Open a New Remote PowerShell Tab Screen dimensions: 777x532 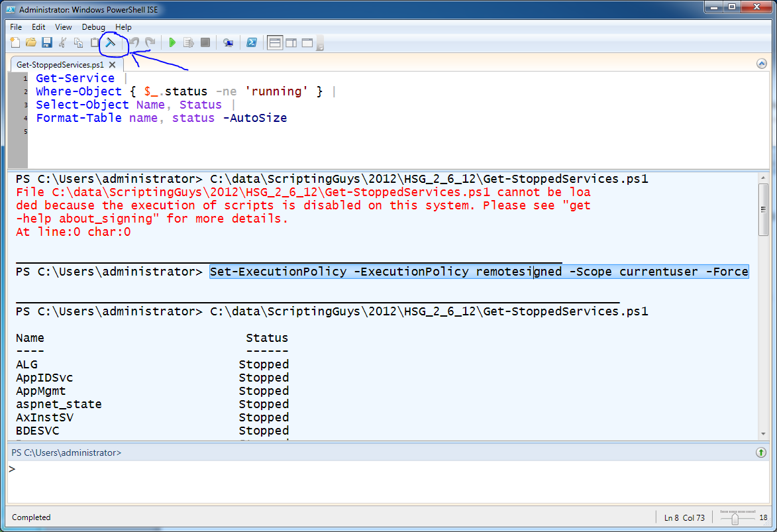tap(228, 42)
